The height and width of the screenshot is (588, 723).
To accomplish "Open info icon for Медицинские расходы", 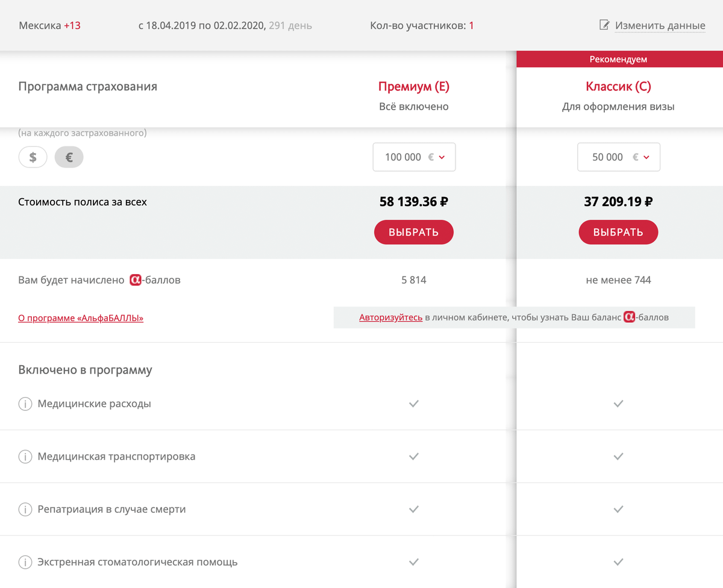I will coord(25,404).
